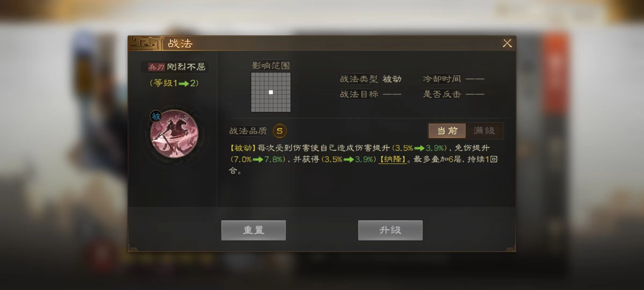Click the green level arrow from 1 to 2

(x=184, y=84)
